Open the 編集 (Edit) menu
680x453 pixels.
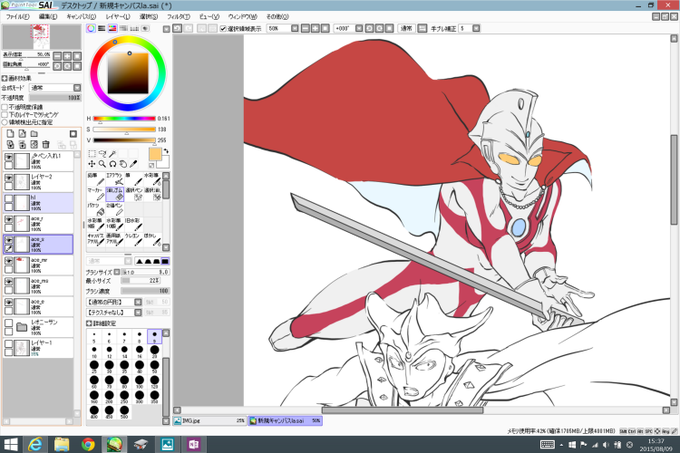[x=48, y=17]
